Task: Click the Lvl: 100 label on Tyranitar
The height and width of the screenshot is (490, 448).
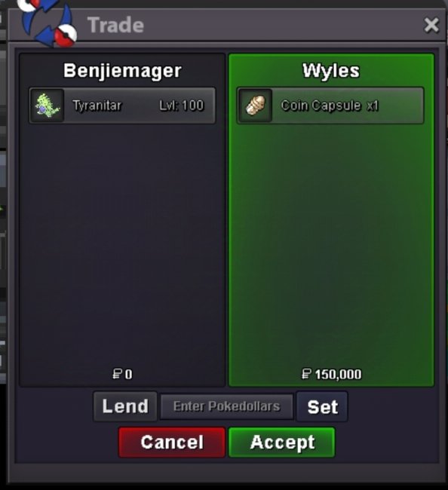Action: (x=182, y=106)
